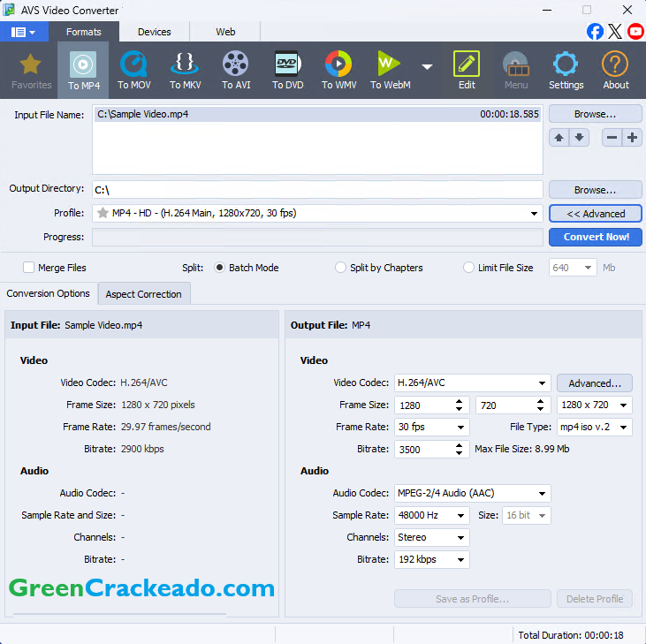The height and width of the screenshot is (644, 646).
Task: Click the profile favorite star icon
Action: coord(103,213)
